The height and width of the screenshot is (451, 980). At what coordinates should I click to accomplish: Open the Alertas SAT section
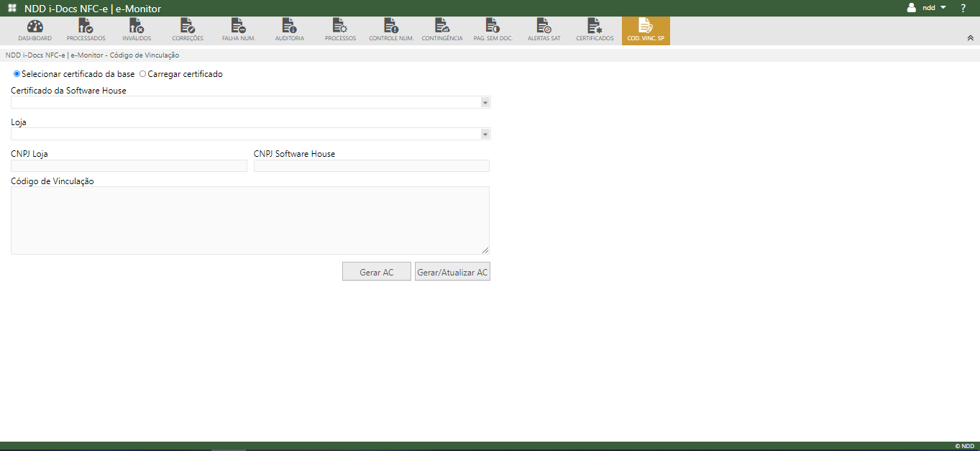point(544,31)
